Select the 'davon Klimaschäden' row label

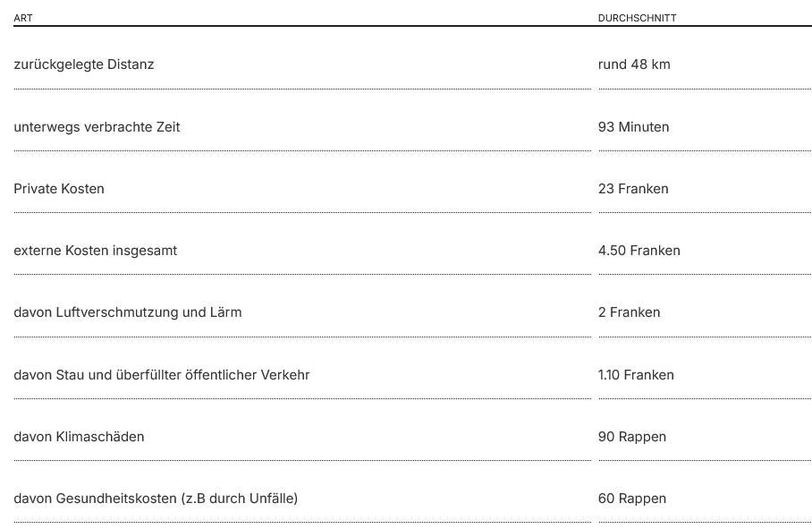coord(79,437)
